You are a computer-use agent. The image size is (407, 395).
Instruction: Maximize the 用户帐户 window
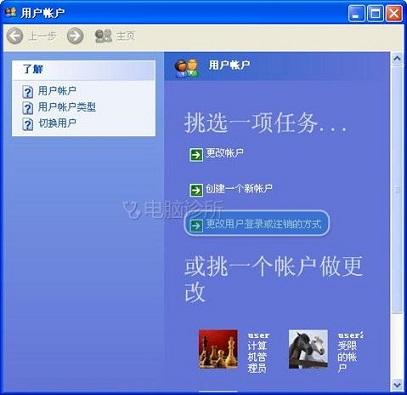[x=375, y=14]
